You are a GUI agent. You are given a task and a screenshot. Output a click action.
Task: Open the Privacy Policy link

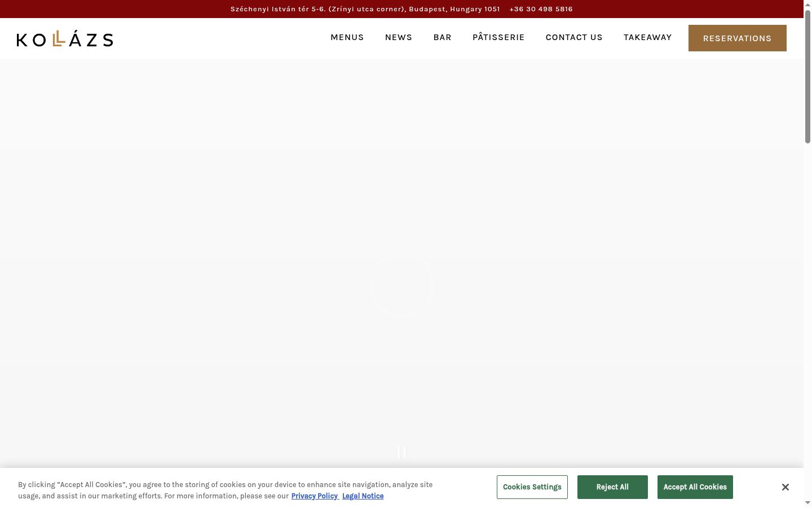315,496
